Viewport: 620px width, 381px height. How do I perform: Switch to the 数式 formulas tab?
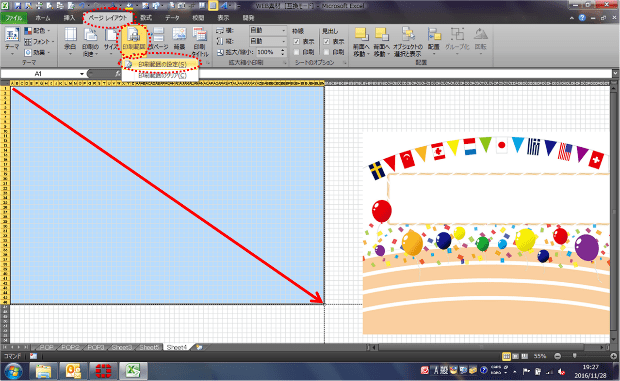click(146, 18)
